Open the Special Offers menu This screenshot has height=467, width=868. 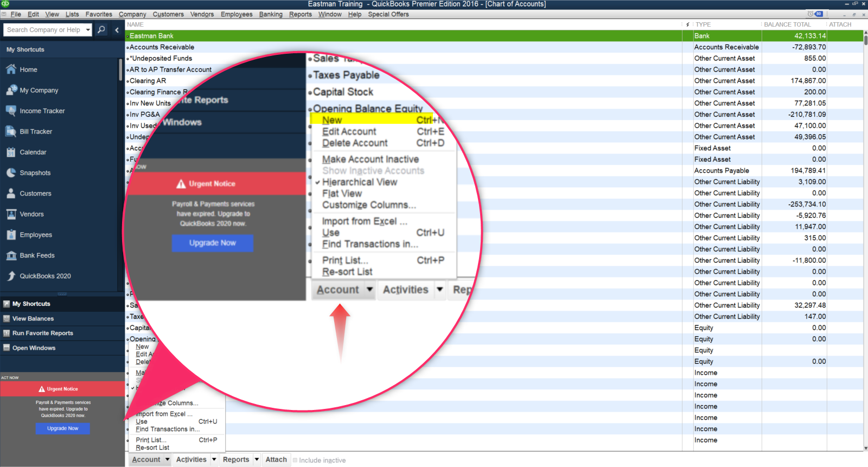(x=388, y=14)
